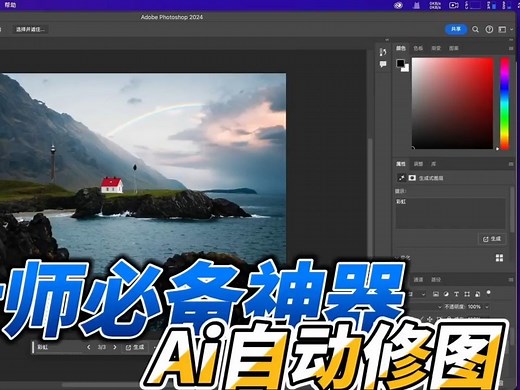Open the 不透明度 opacity dropdown arrow
Viewport: 520px width, 390px height.
[x=487, y=307]
